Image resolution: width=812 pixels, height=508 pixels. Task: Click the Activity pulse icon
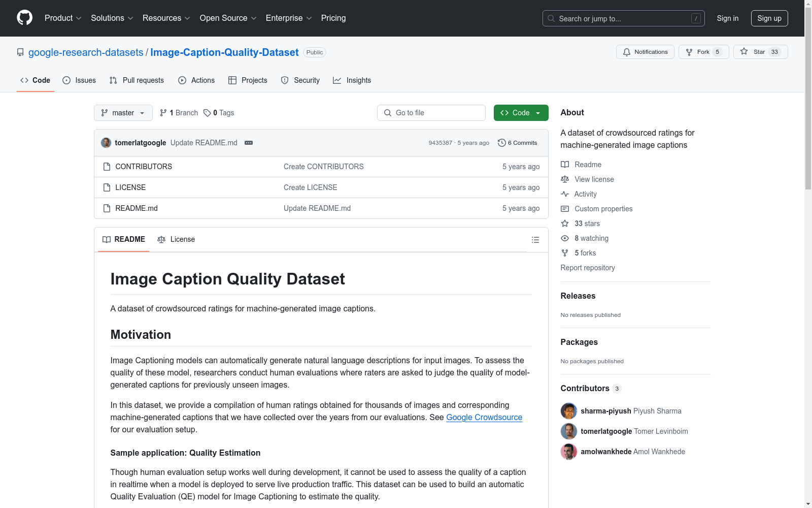pyautogui.click(x=565, y=194)
